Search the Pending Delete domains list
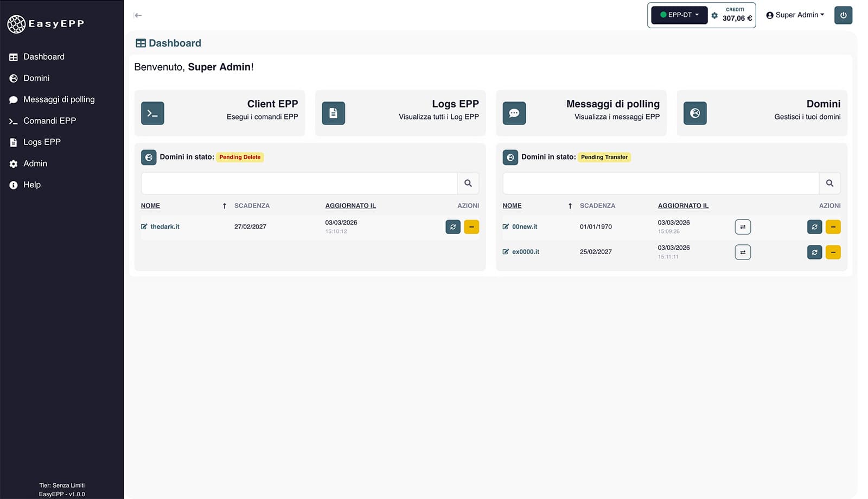This screenshot has width=868, height=499. tap(468, 184)
